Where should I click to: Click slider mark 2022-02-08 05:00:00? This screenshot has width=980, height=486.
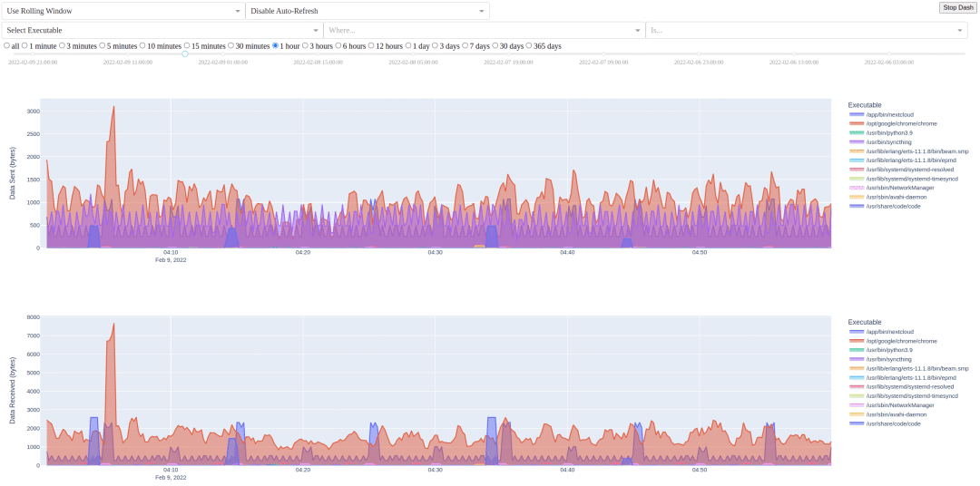pyautogui.click(x=413, y=63)
